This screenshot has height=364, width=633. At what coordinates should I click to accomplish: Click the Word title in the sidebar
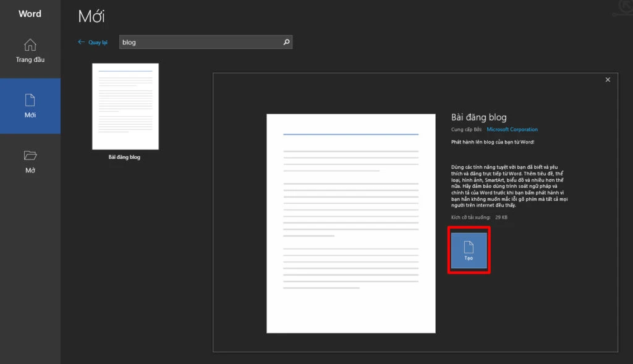click(x=30, y=14)
